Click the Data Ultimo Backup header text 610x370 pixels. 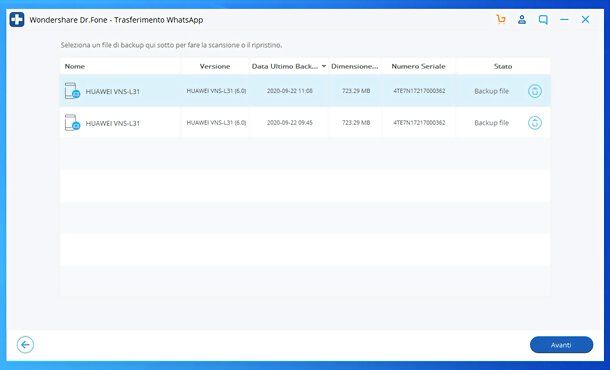pyautogui.click(x=285, y=66)
